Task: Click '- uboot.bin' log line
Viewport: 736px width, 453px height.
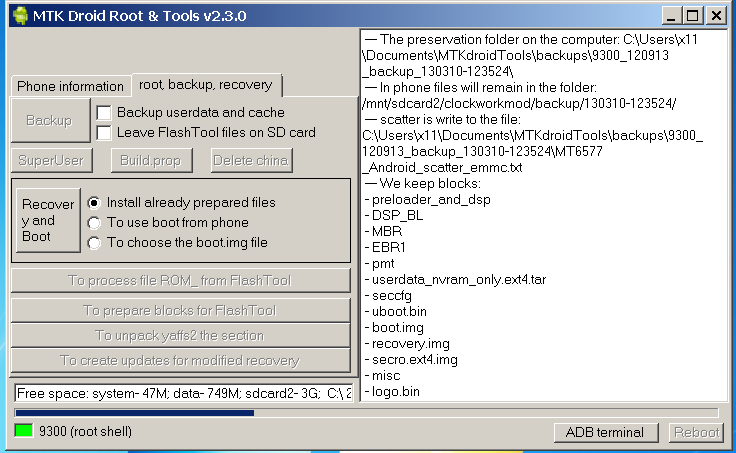Action: coord(396,312)
